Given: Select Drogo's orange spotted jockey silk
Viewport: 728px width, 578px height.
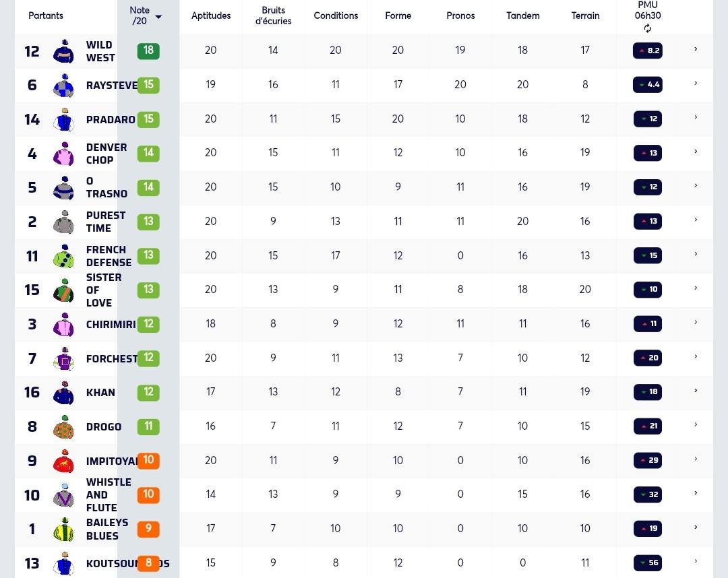Looking at the screenshot, I should [x=63, y=427].
